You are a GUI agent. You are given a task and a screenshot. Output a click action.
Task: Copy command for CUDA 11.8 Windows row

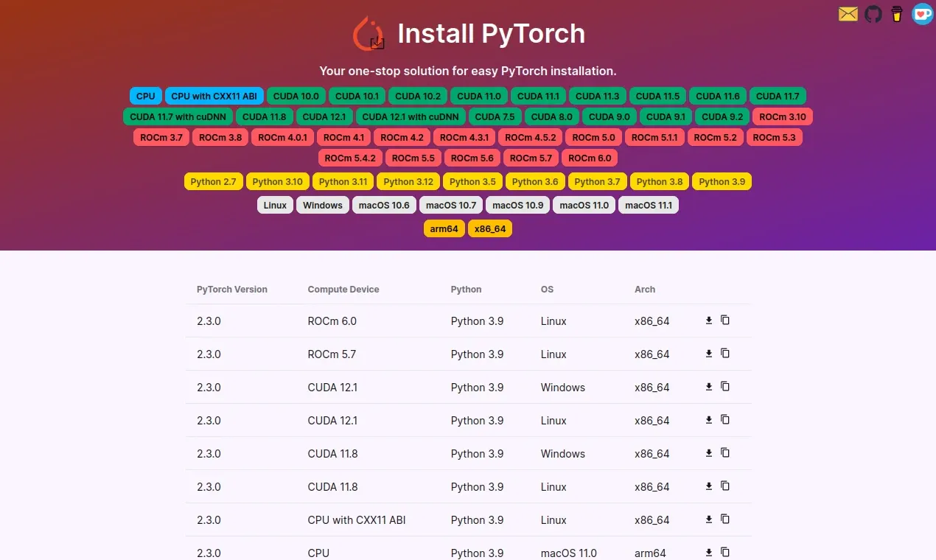coord(725,453)
